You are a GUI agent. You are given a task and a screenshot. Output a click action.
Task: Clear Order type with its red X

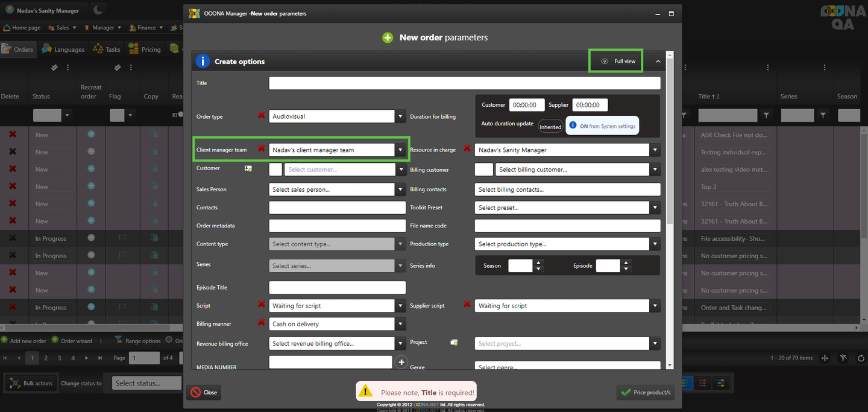point(261,115)
